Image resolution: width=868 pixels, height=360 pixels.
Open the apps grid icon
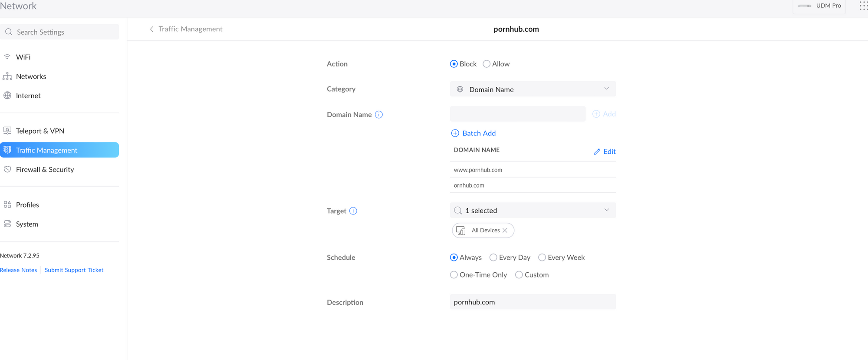[x=863, y=6]
